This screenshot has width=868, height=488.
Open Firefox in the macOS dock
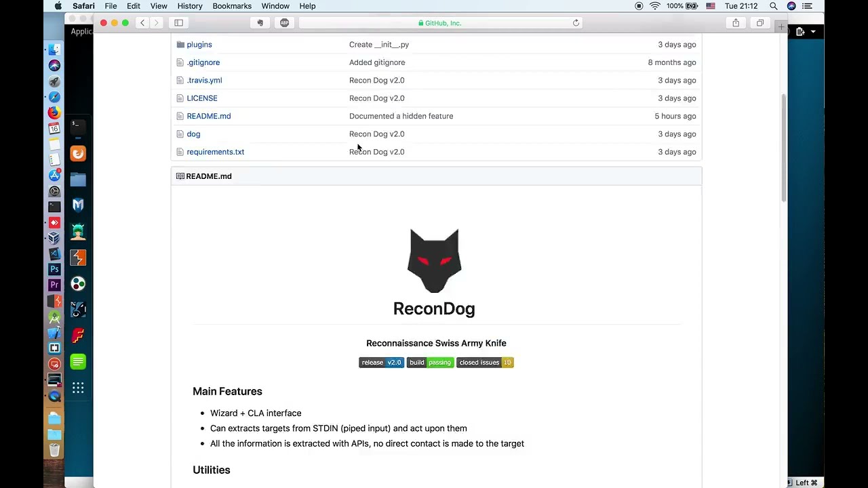click(54, 113)
